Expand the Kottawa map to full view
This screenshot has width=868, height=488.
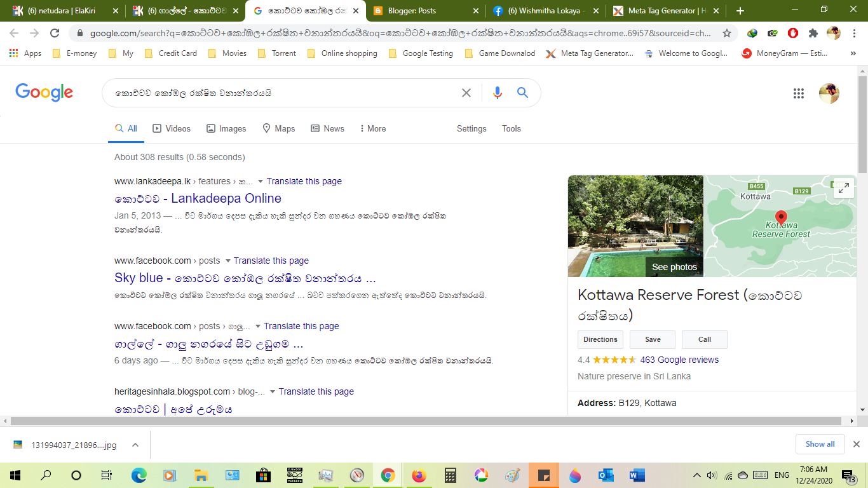coord(843,188)
